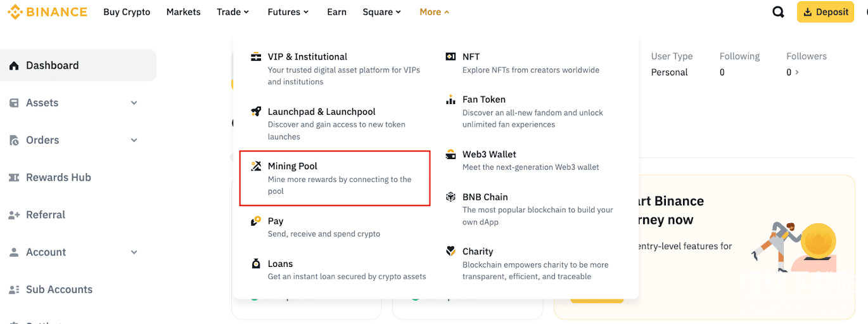Open the Futures dropdown menu
868x324 pixels.
288,12
